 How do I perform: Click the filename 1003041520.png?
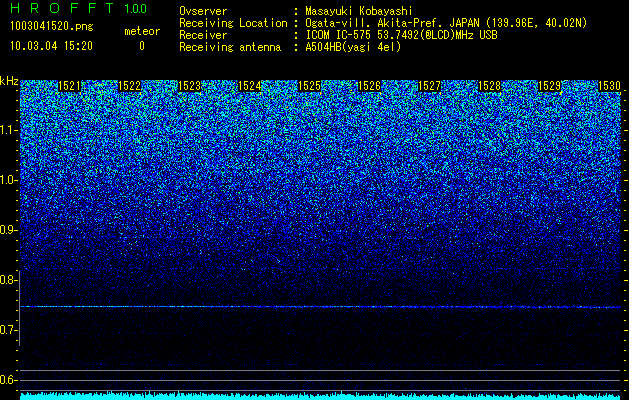(x=52, y=26)
